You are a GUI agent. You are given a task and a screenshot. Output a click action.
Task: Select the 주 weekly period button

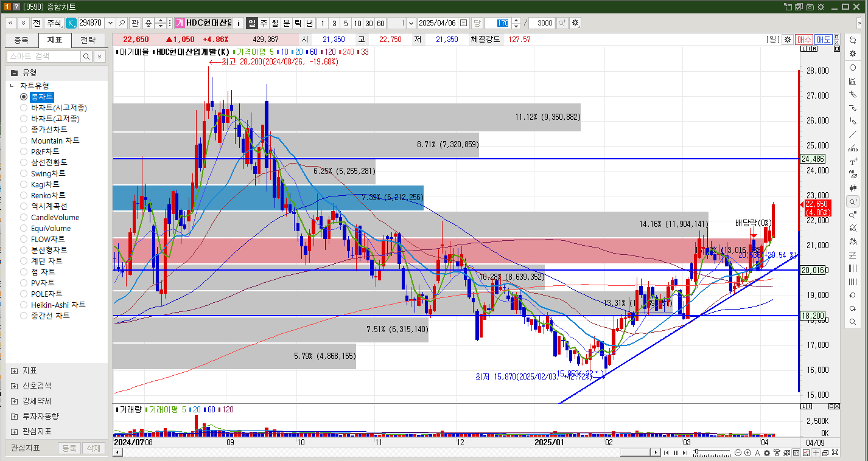point(264,23)
